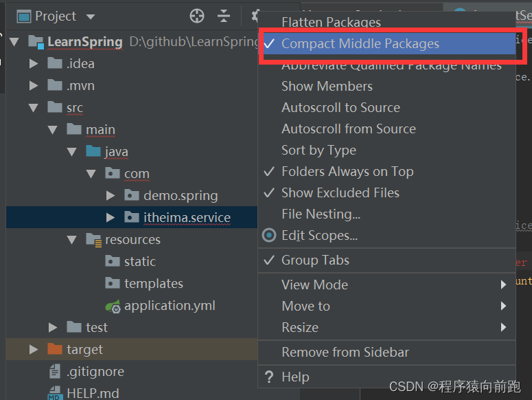Click the Help question mark icon
This screenshot has height=400, width=532.
pyautogui.click(x=269, y=377)
